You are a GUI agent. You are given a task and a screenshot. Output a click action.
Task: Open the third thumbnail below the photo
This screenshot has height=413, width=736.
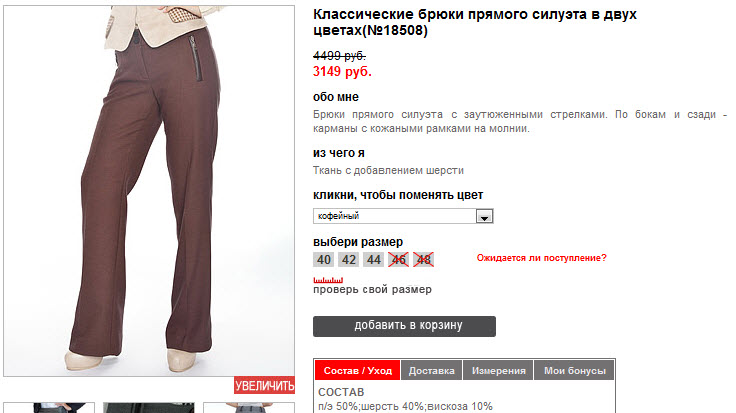coord(249,407)
